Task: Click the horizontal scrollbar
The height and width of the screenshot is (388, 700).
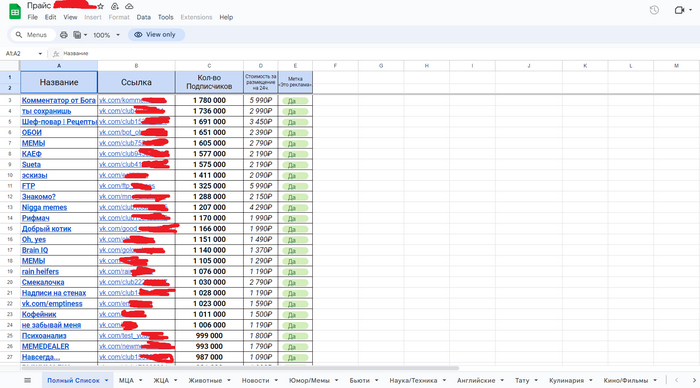Action: 240,368
